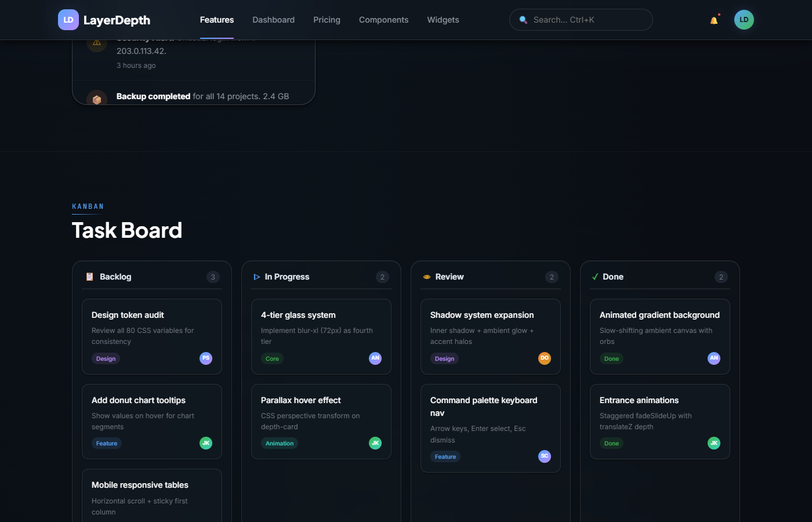The height and width of the screenshot is (522, 812).
Task: Click the Backlog column clipboard icon
Action: pyautogui.click(x=90, y=277)
